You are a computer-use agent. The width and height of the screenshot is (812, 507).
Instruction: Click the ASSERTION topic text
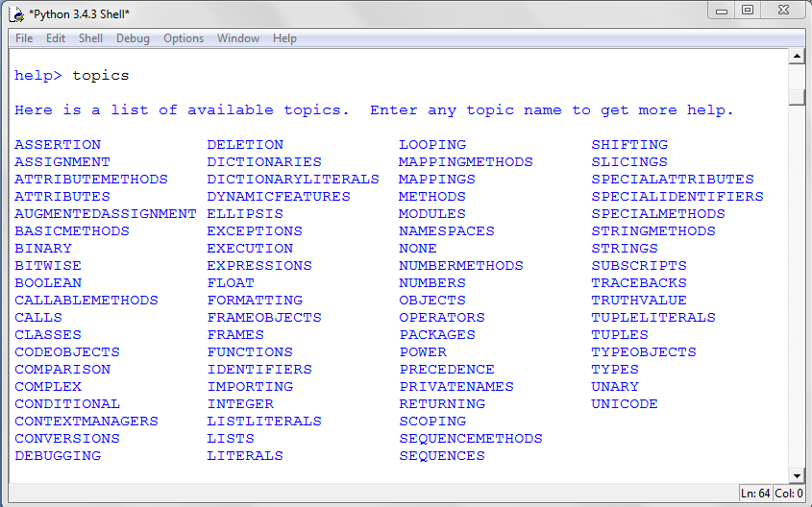58,144
